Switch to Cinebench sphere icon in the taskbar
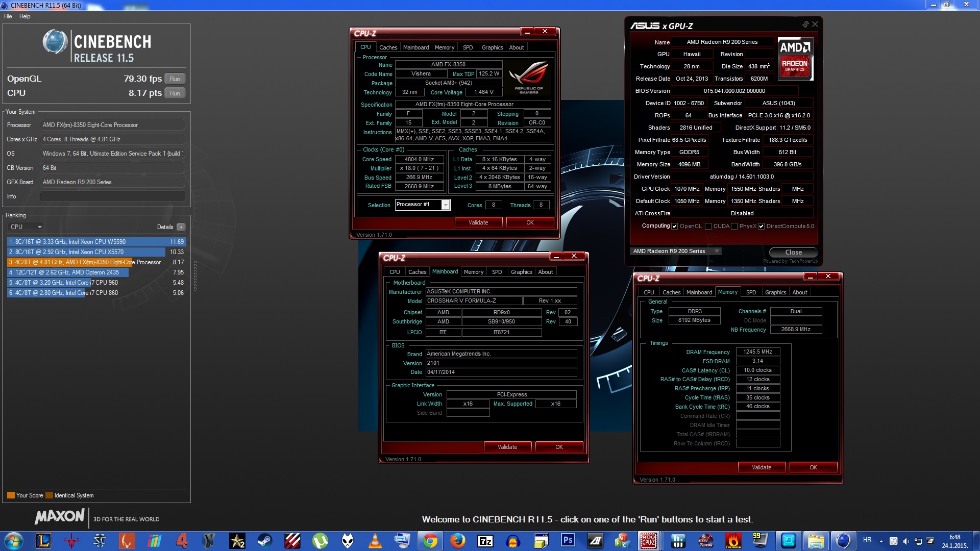The width and height of the screenshot is (980, 551). click(x=843, y=540)
